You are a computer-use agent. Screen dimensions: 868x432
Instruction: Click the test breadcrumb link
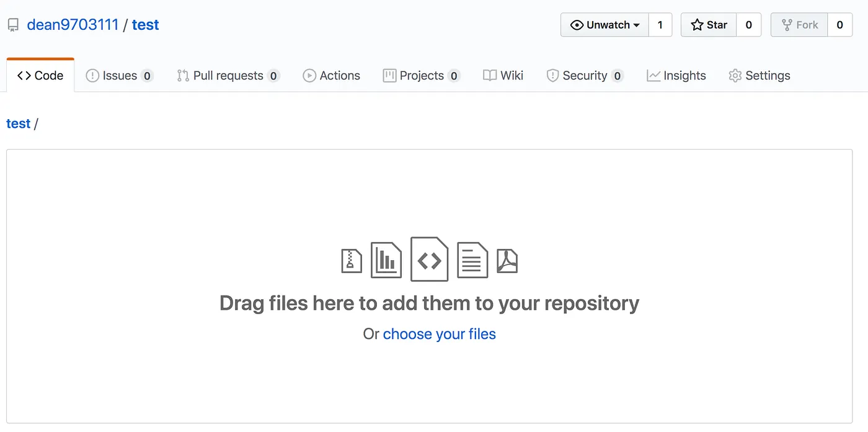click(18, 124)
